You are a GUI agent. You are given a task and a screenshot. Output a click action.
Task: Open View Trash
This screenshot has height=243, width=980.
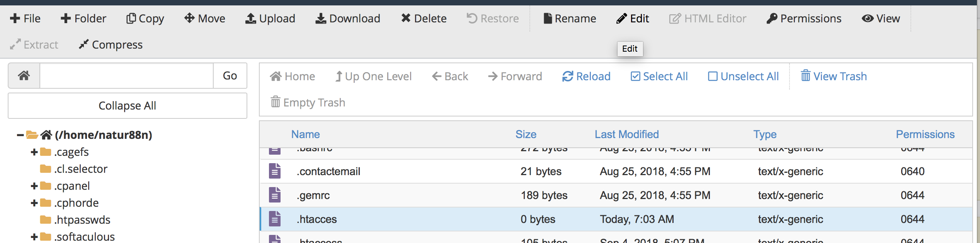(834, 76)
